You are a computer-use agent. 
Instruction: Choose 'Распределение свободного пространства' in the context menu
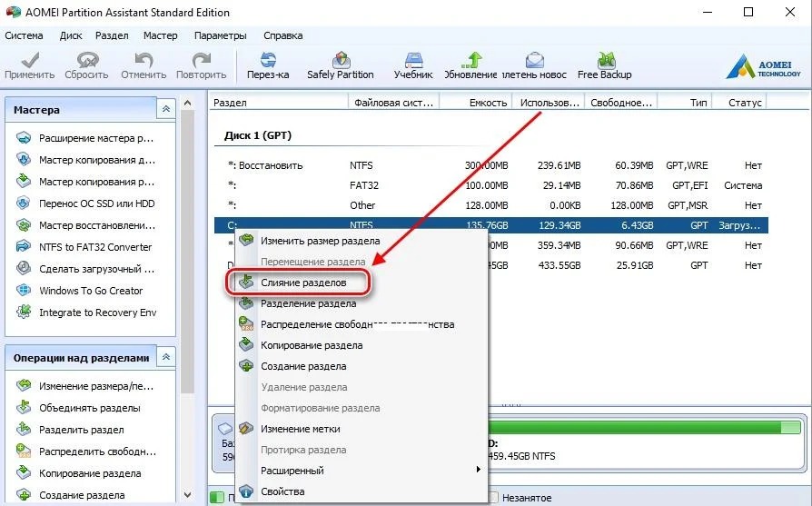click(x=361, y=324)
